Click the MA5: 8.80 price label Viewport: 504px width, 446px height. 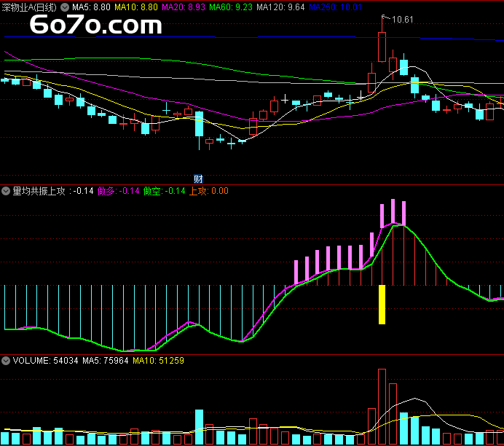pos(91,7)
